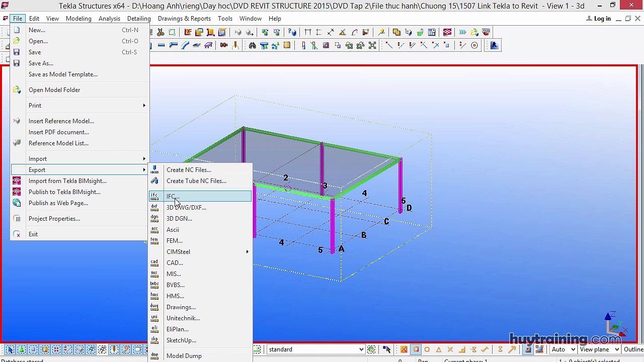
Task: Select Model Dump export option
Action: (x=200, y=355)
